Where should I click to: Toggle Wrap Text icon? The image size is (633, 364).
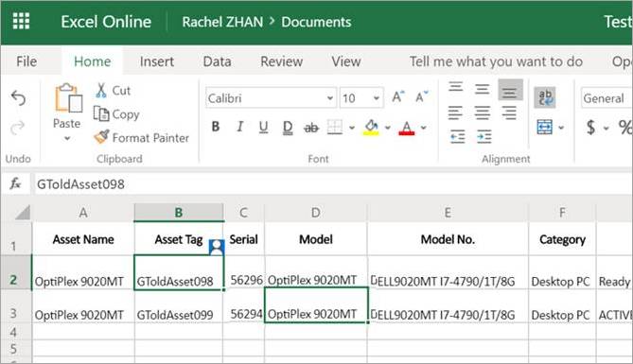(x=545, y=97)
